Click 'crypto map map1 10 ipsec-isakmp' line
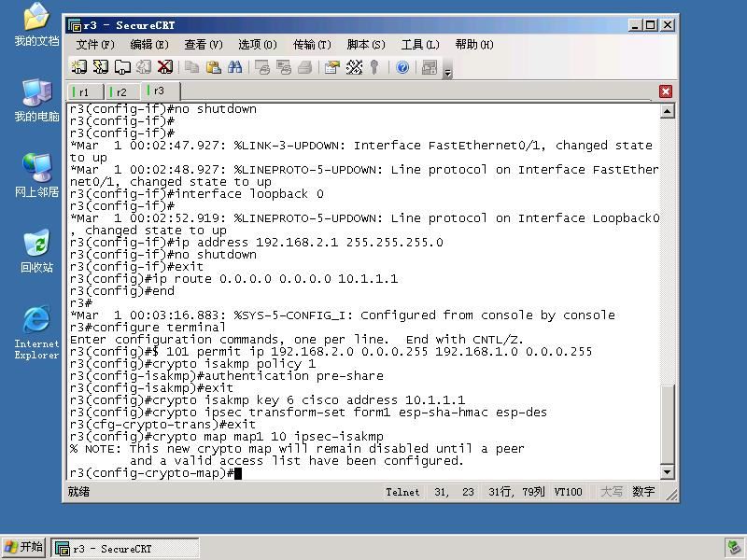Image resolution: width=747 pixels, height=560 pixels. pyautogui.click(x=226, y=437)
